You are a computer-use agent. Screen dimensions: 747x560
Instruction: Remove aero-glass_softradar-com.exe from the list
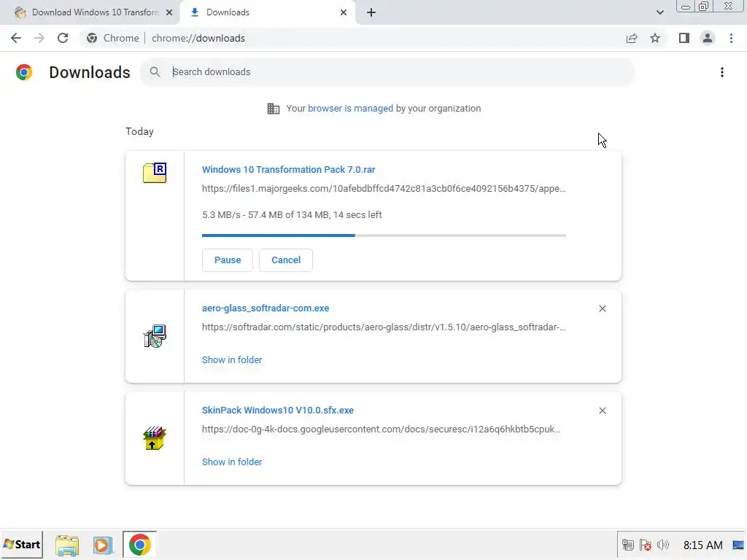[603, 308]
